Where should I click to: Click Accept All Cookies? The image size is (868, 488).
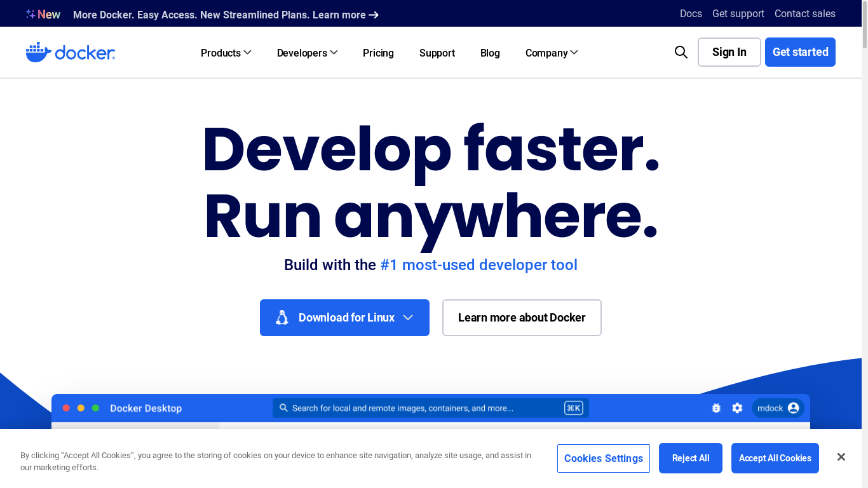coord(775,458)
